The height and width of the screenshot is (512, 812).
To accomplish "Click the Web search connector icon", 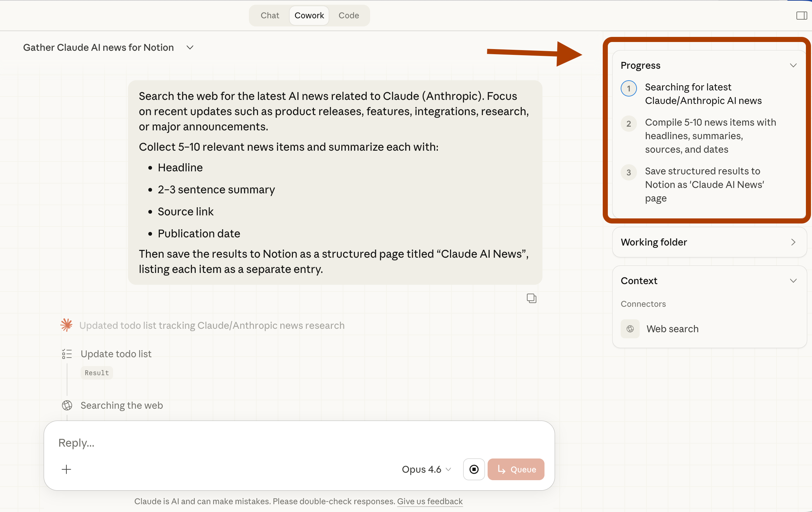I will (630, 329).
